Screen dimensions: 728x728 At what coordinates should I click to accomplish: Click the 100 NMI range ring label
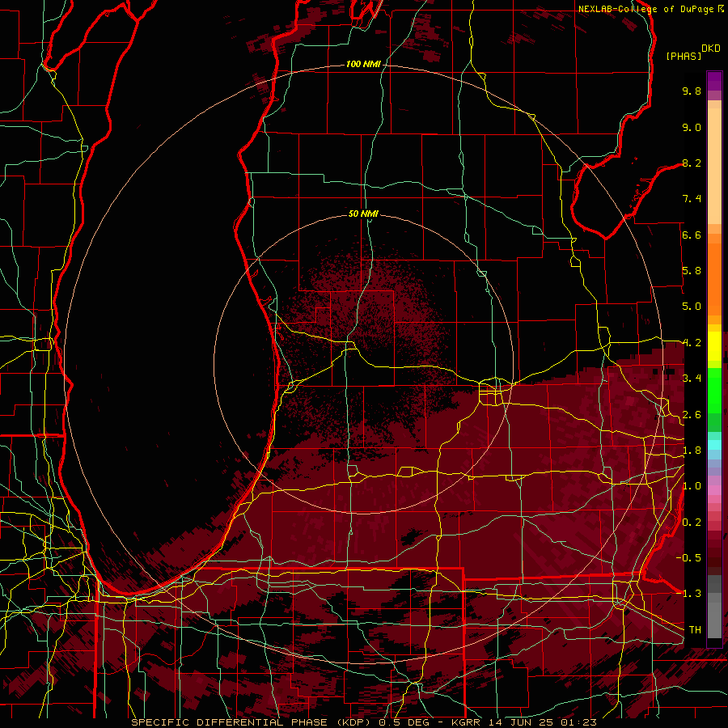coord(363,64)
